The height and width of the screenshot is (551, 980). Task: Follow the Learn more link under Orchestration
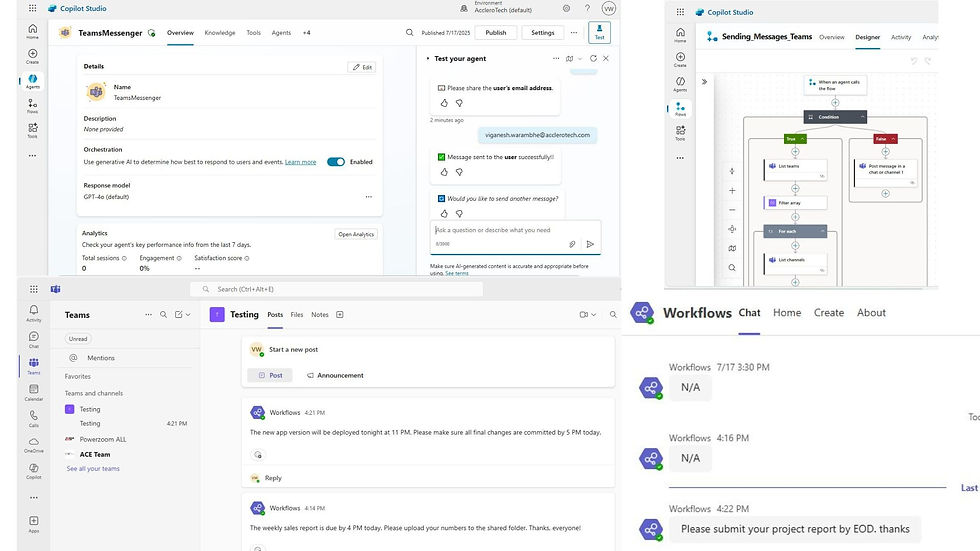tap(301, 162)
